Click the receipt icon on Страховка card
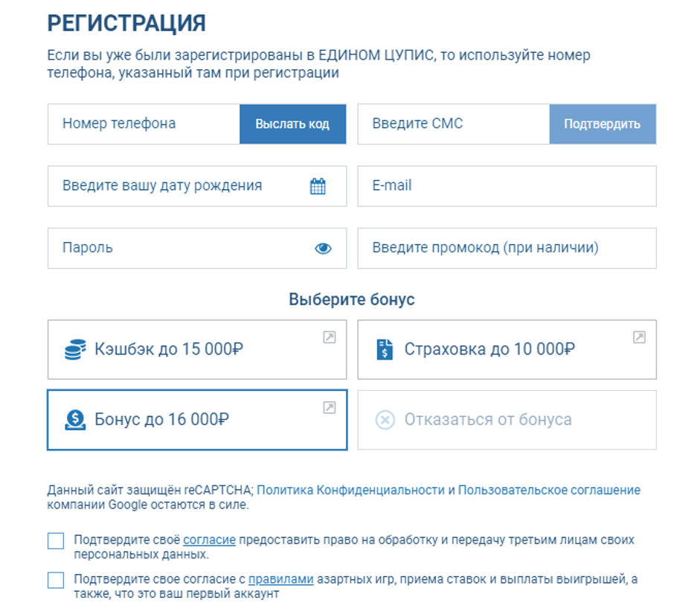 pos(384,348)
